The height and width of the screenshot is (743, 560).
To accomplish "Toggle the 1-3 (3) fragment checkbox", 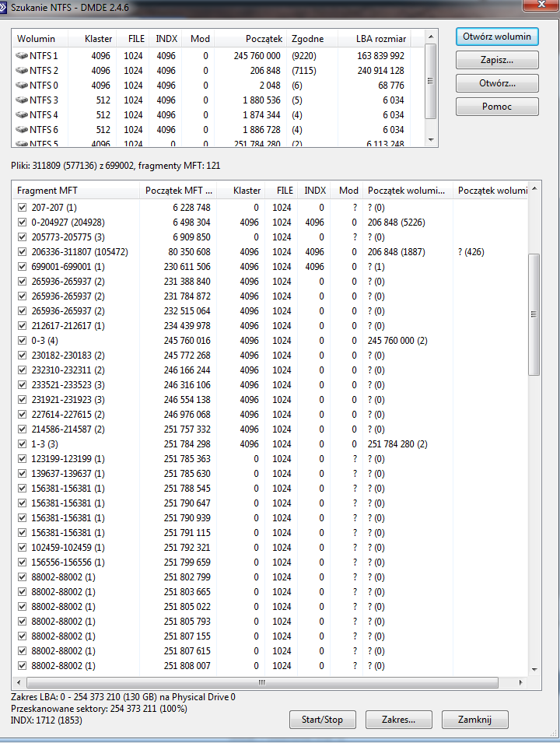I will (x=22, y=444).
